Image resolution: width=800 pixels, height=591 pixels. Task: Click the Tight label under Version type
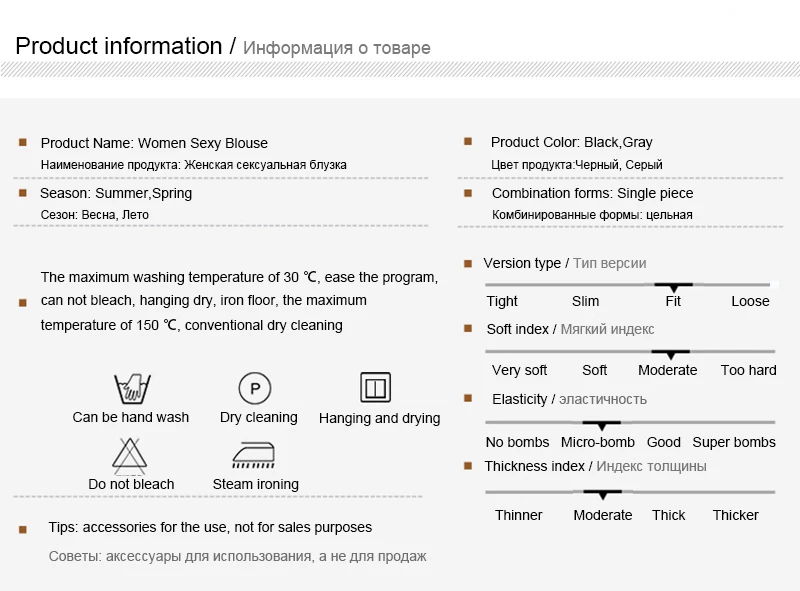tap(502, 301)
